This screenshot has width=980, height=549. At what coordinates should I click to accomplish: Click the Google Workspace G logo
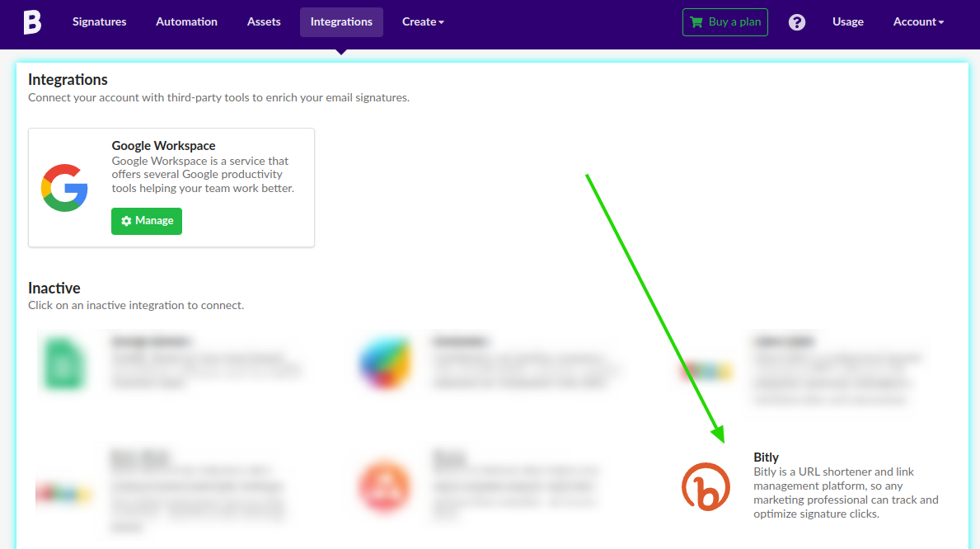point(64,188)
